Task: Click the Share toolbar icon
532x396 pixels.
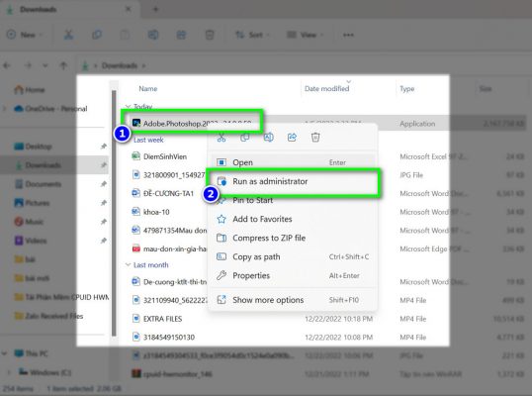Action: click(182, 35)
